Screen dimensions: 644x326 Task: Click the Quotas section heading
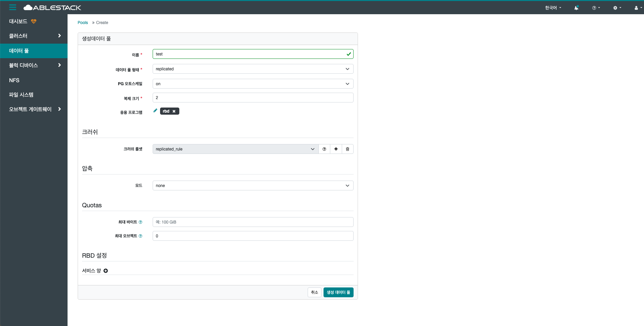(x=92, y=205)
